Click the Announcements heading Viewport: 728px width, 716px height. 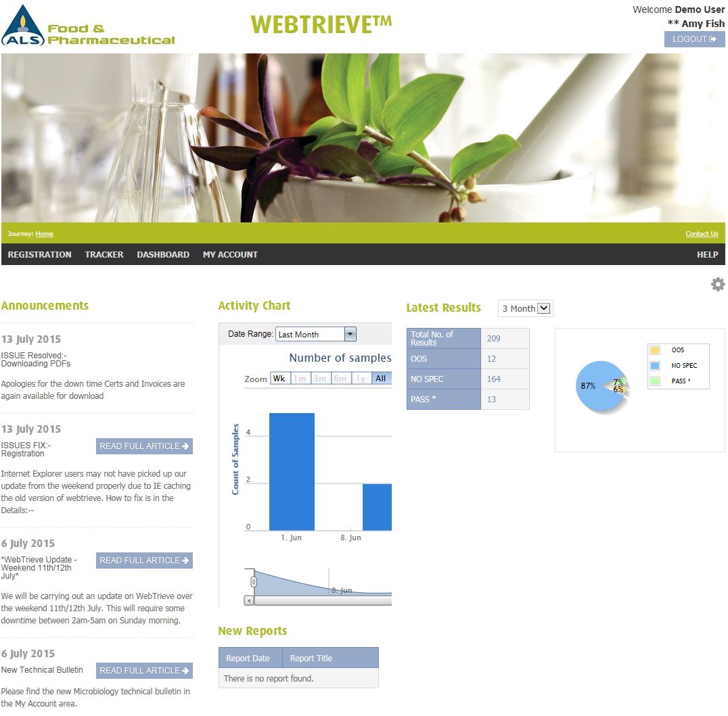(45, 306)
